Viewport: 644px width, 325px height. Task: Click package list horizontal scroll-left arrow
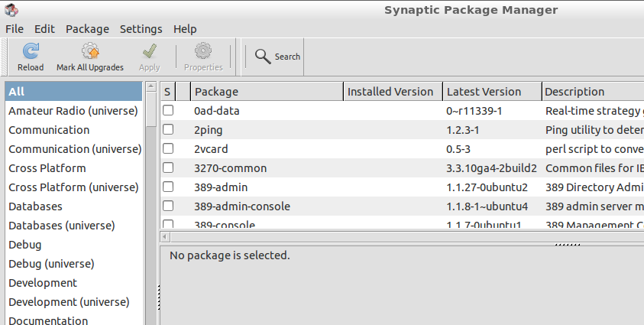[x=165, y=236]
